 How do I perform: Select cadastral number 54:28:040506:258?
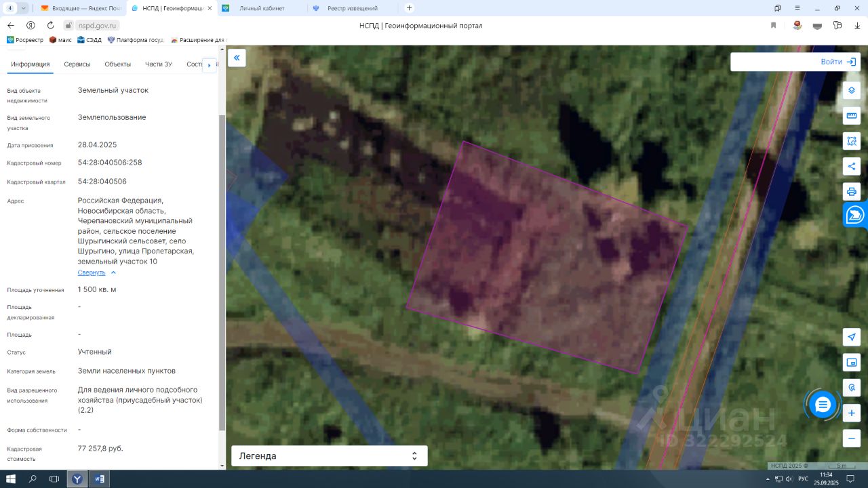pyautogui.click(x=110, y=163)
